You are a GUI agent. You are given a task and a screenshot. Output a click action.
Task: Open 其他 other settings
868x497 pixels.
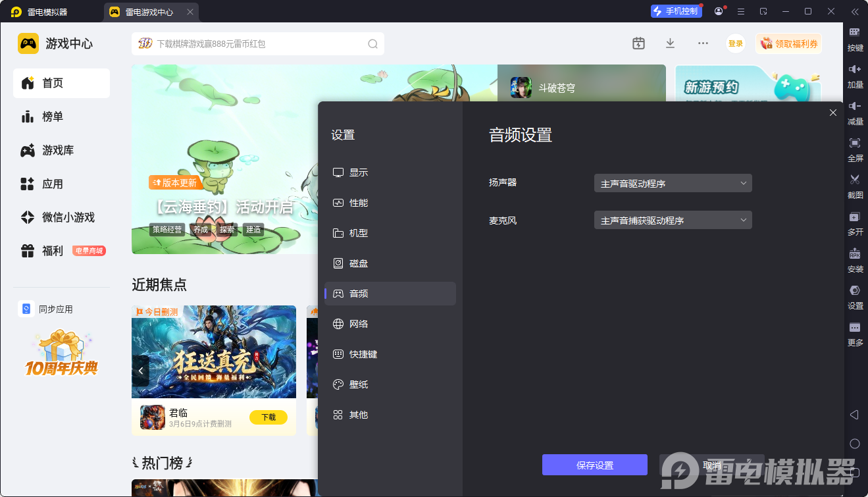tap(390, 415)
